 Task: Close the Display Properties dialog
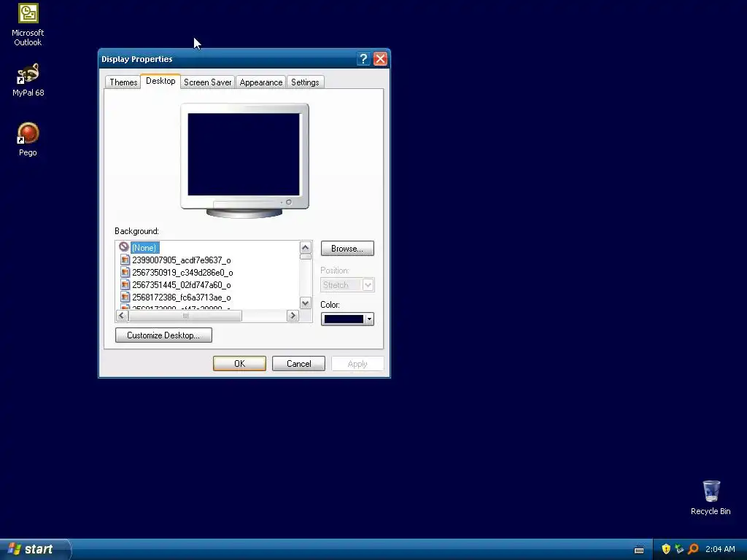point(379,58)
